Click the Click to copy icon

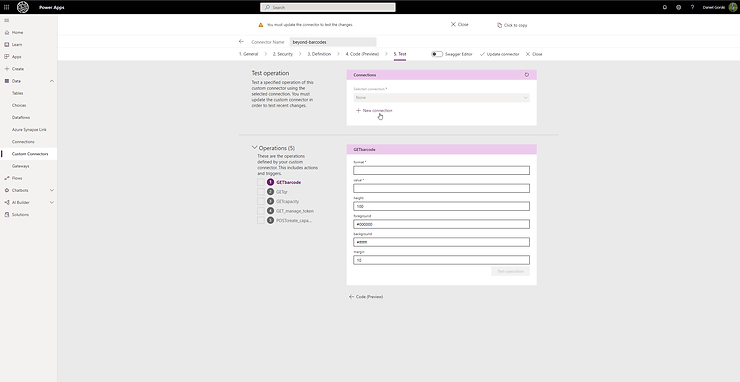(x=499, y=25)
